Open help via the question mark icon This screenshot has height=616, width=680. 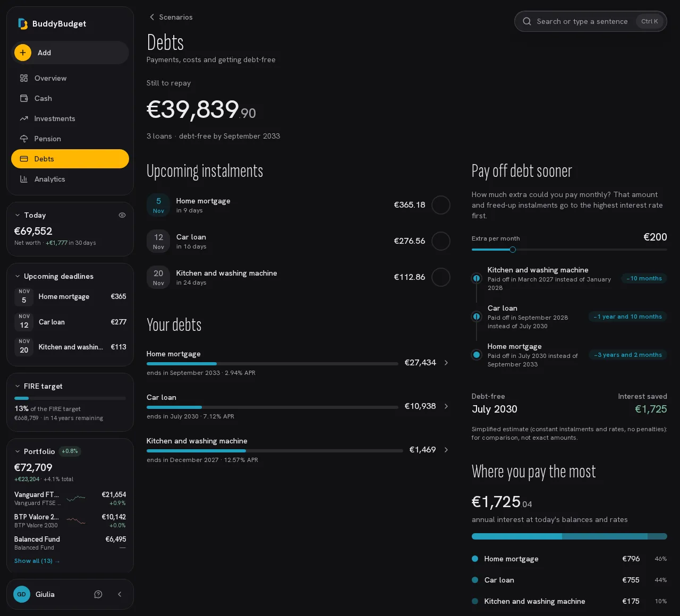click(x=98, y=594)
